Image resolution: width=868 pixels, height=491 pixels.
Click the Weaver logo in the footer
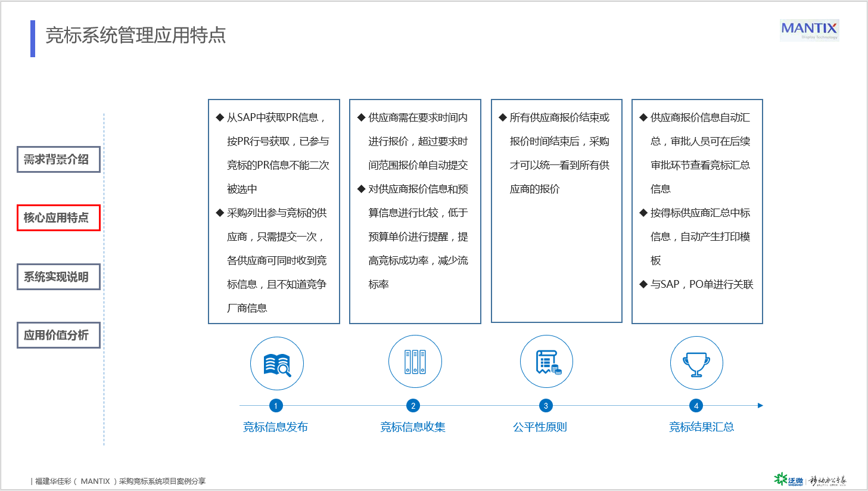click(x=789, y=480)
